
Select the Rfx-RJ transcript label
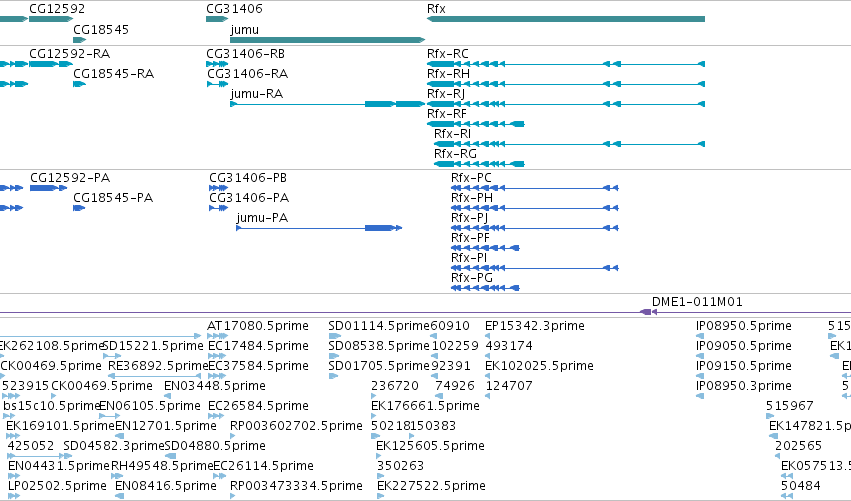tap(446, 93)
